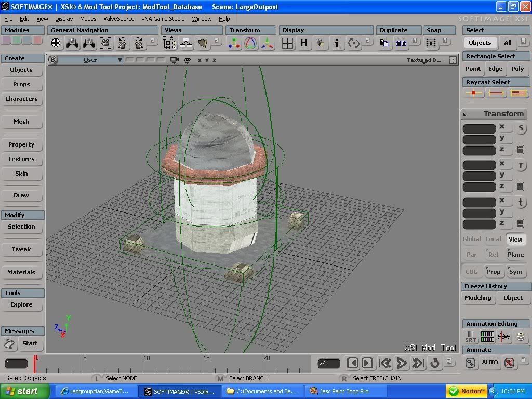532x399 pixels.
Task: Click the maximize viewport icon
Action: click(453, 60)
